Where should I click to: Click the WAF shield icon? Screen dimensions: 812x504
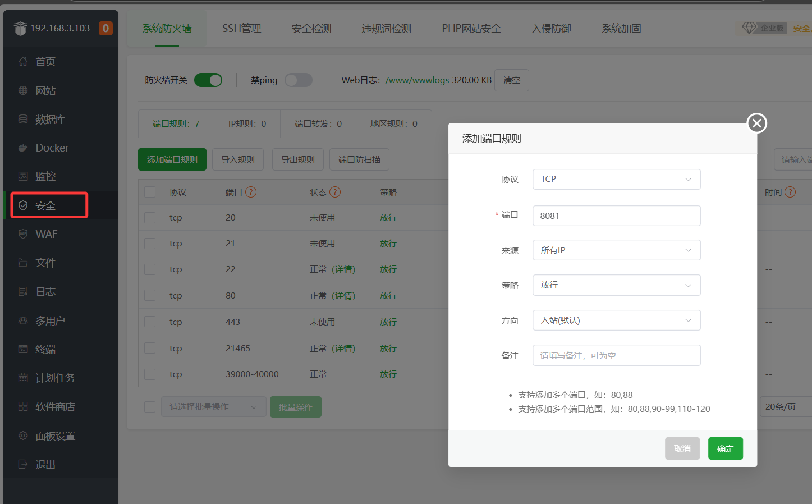pos(23,234)
